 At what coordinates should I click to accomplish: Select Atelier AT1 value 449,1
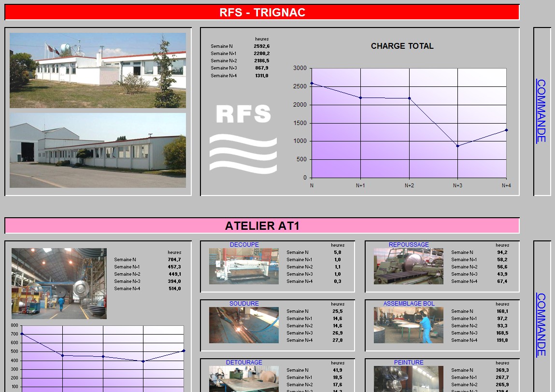[x=174, y=274]
